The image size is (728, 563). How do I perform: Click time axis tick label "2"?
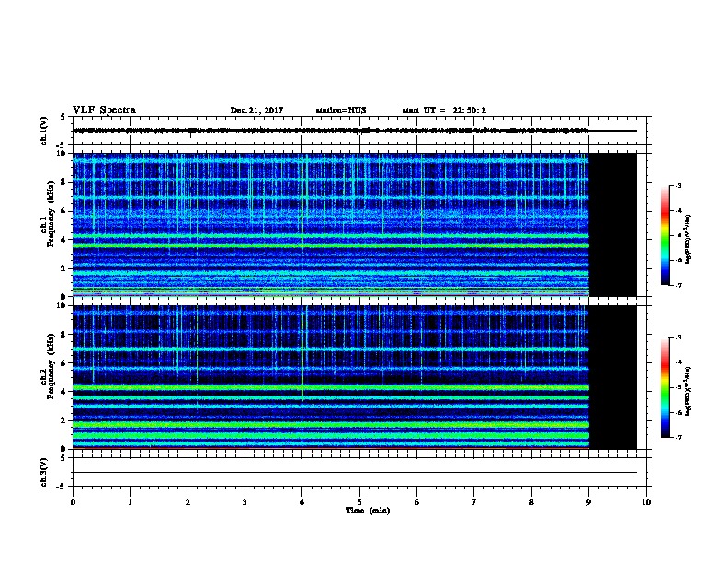[x=188, y=502]
